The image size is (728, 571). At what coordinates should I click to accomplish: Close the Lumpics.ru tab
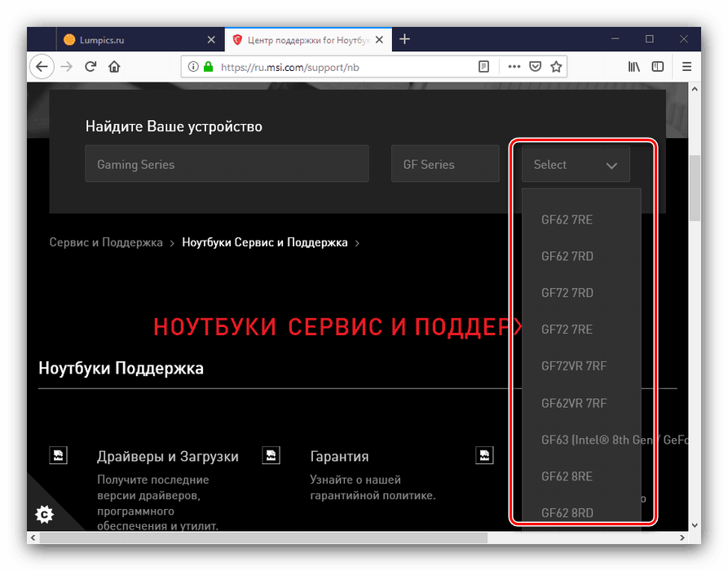tap(211, 40)
